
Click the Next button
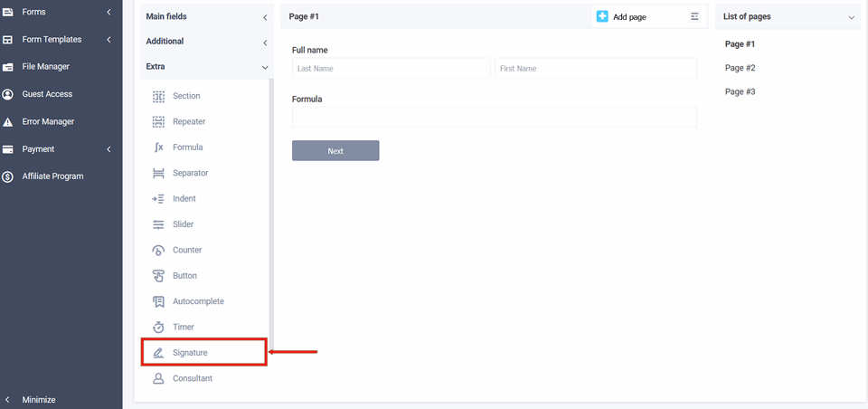pos(335,151)
